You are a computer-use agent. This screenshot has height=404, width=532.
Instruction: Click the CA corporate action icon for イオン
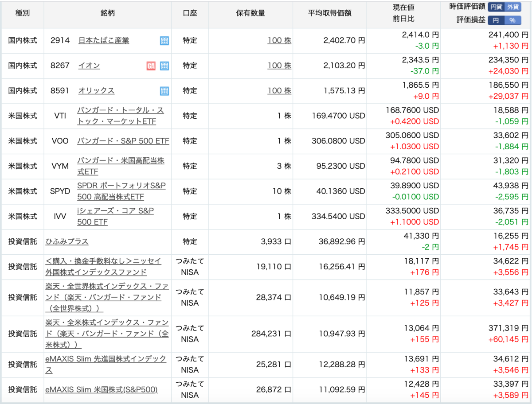click(x=151, y=66)
